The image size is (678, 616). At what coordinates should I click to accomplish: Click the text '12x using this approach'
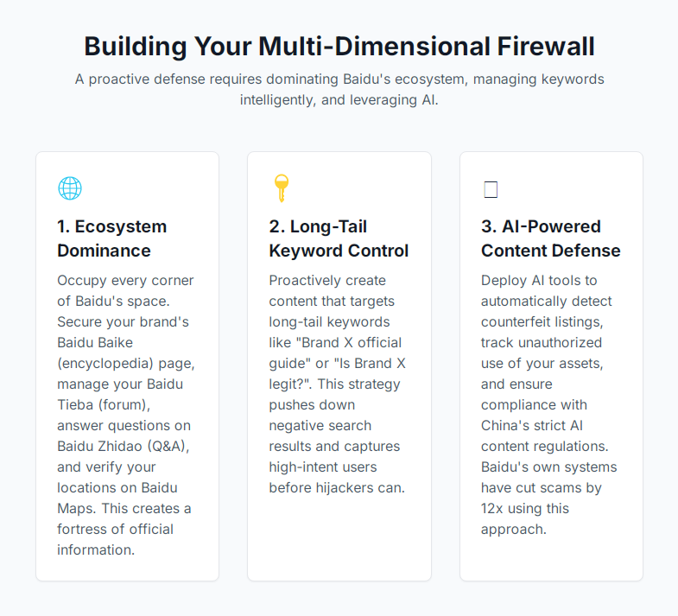pyautogui.click(x=524, y=518)
